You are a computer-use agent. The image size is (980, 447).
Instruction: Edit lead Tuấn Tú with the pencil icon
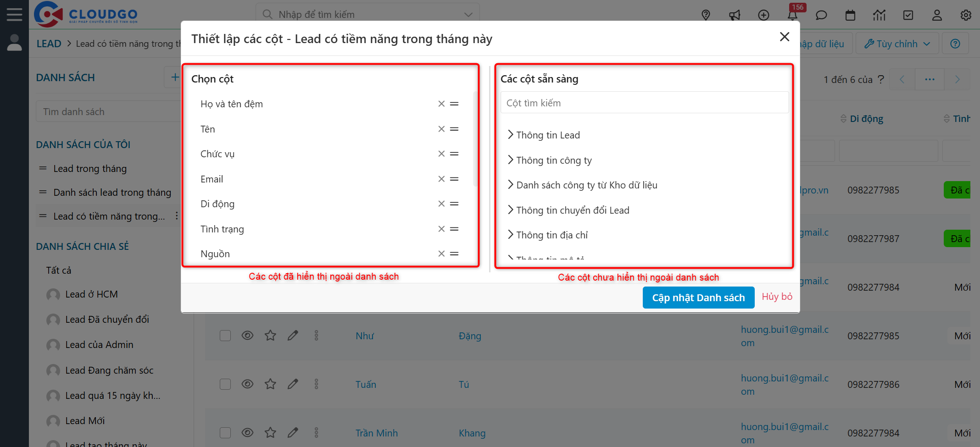coord(293,384)
